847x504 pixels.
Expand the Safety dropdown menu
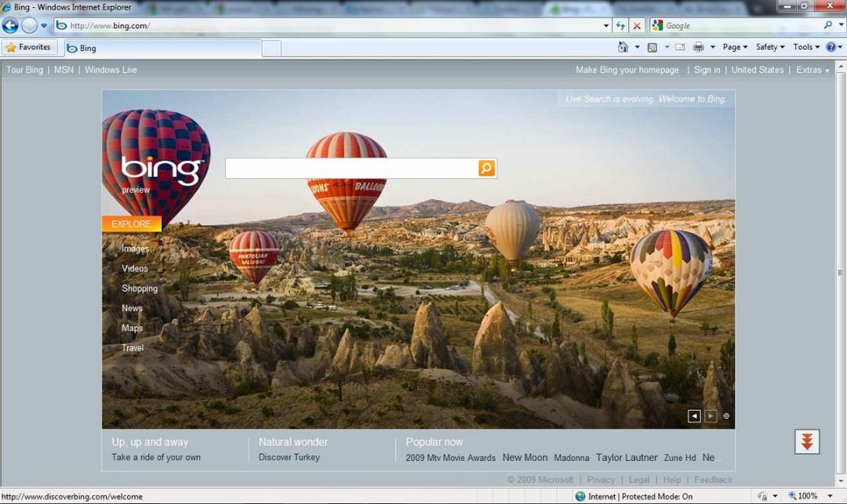click(770, 47)
